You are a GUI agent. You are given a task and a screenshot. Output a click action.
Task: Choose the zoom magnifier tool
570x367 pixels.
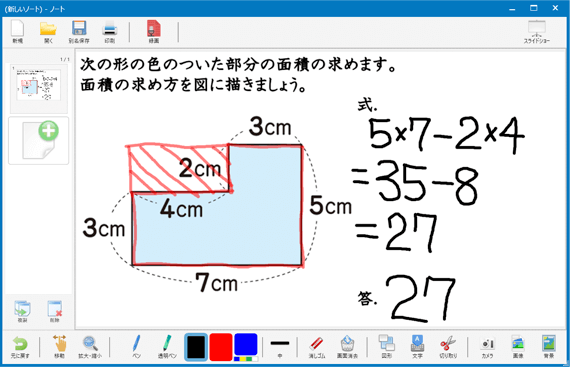click(x=90, y=347)
